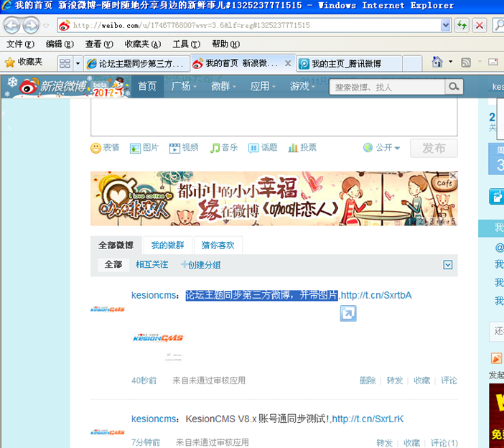
Task: Select the 全部 filter
Action: click(113, 265)
